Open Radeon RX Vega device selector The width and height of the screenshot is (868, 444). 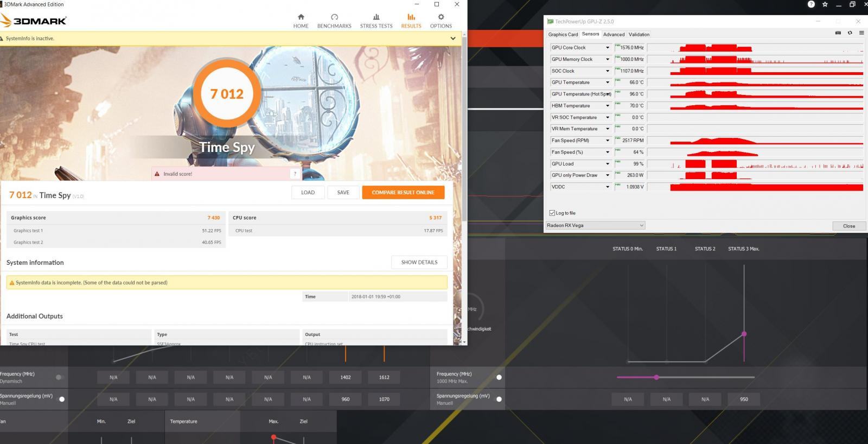coord(595,225)
